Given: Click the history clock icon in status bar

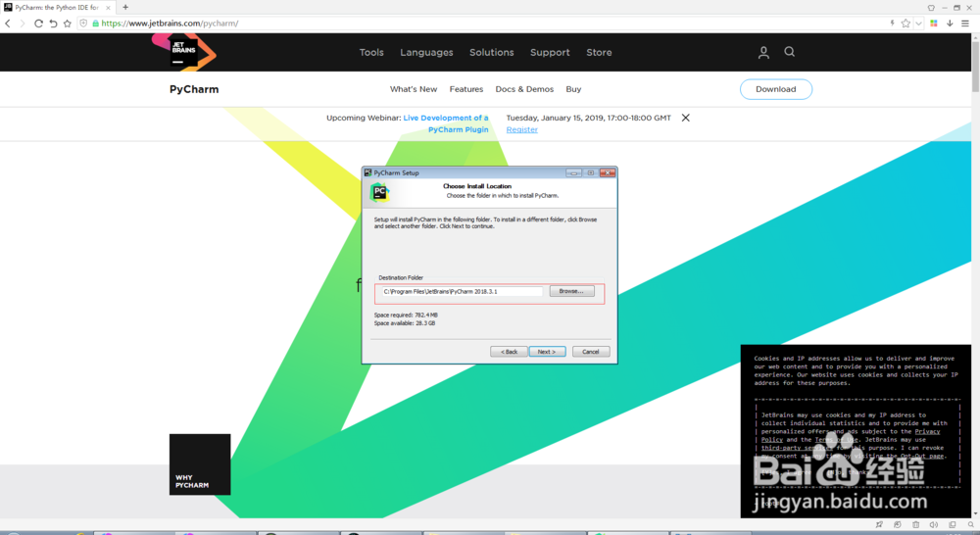Looking at the screenshot, I should 898,525.
